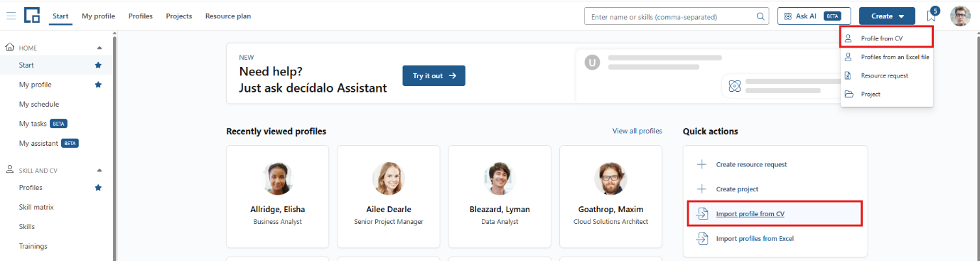The width and height of the screenshot is (980, 261).
Task: Open the user avatar menu
Action: [960, 16]
